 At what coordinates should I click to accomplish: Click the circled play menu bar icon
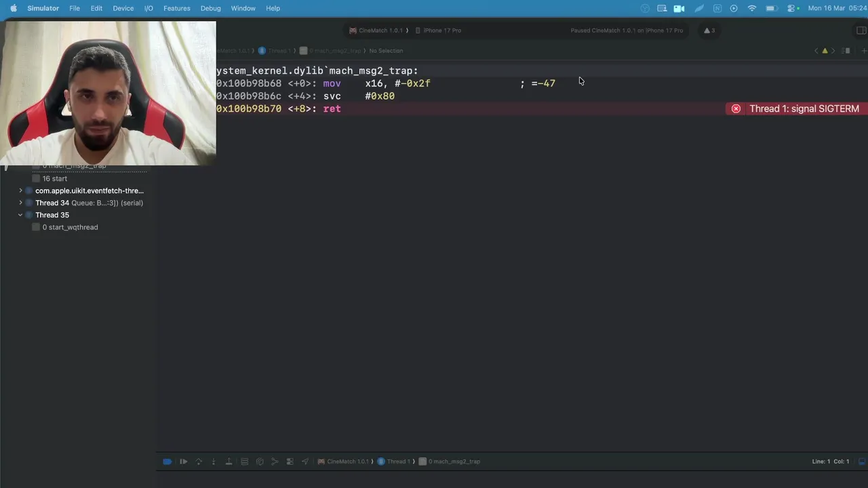pos(734,8)
